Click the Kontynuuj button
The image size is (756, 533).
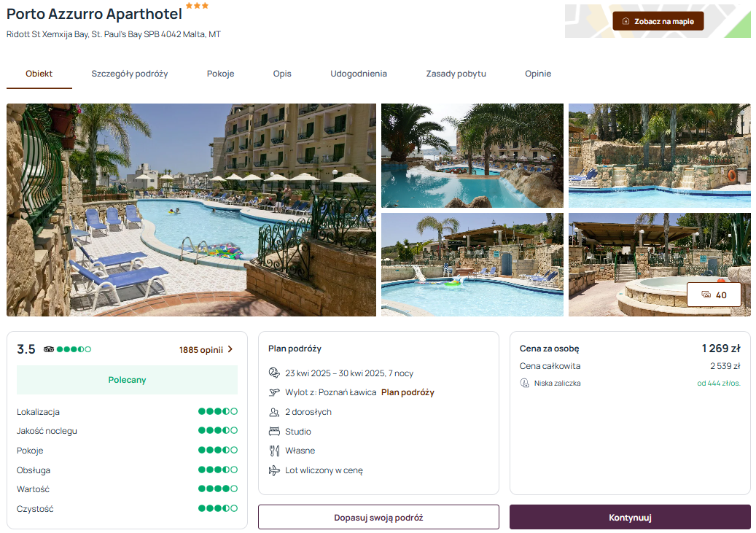click(630, 517)
